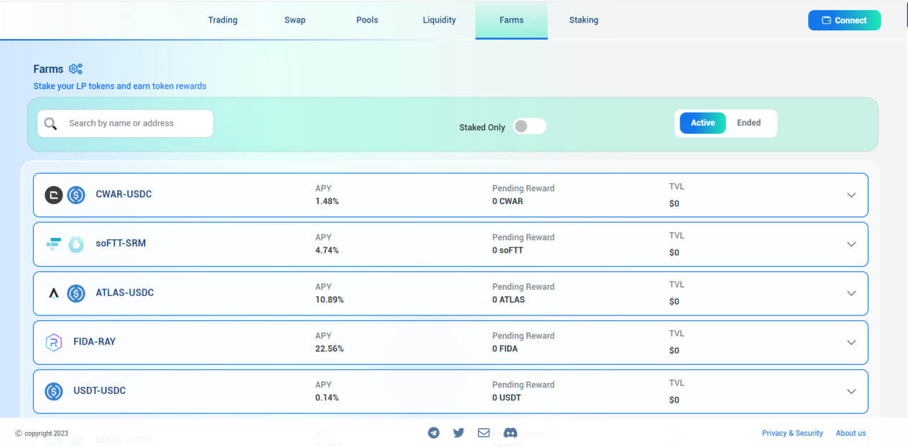Click the Telegram icon in the footer

[x=433, y=433]
